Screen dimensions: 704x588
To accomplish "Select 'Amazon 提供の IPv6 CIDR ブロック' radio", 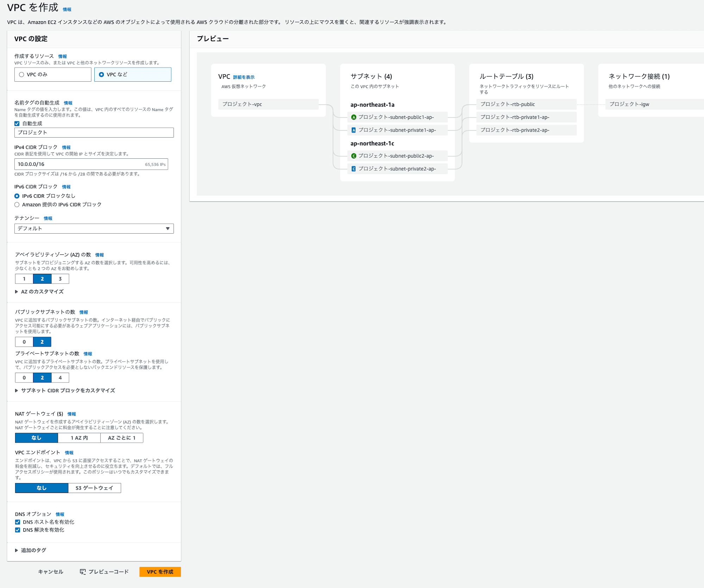I will [x=17, y=205].
